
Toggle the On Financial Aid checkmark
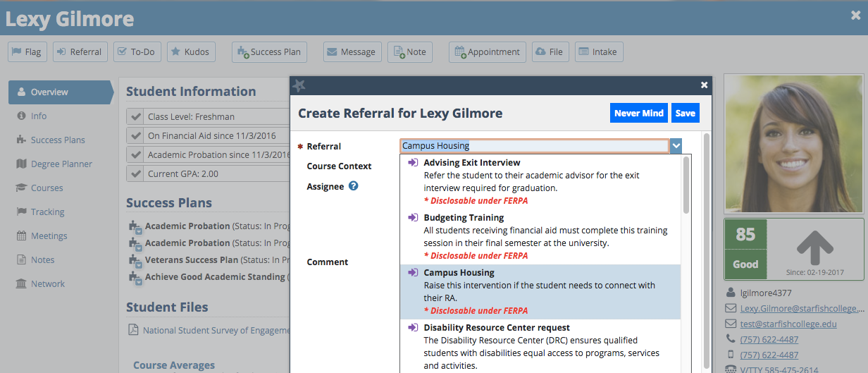coord(136,135)
